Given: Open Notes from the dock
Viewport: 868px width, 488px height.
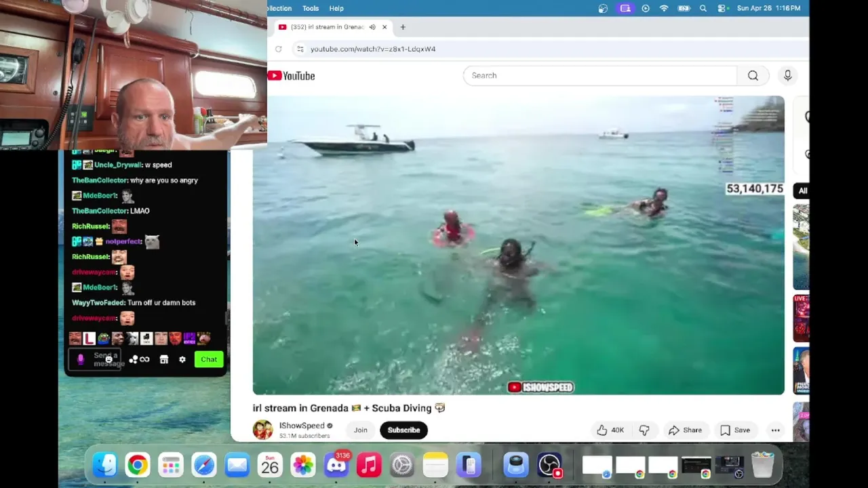Looking at the screenshot, I should (435, 465).
